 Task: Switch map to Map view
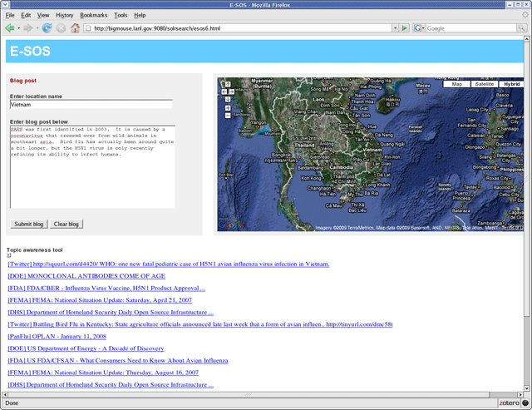pos(456,84)
